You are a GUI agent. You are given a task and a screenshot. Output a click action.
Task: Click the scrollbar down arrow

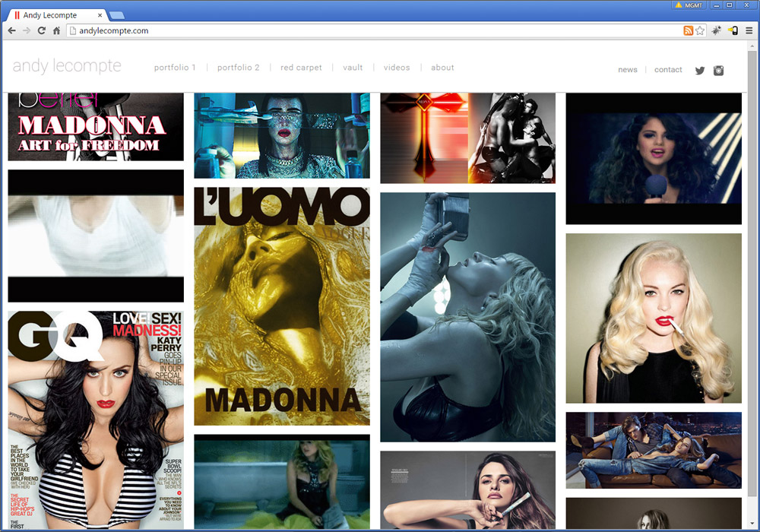click(752, 524)
